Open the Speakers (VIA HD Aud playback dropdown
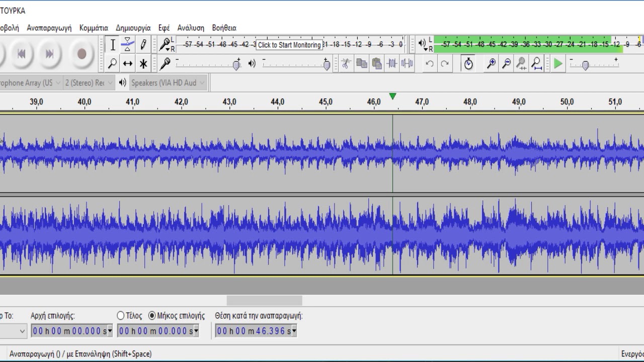The height and width of the screenshot is (362, 644). 168,83
